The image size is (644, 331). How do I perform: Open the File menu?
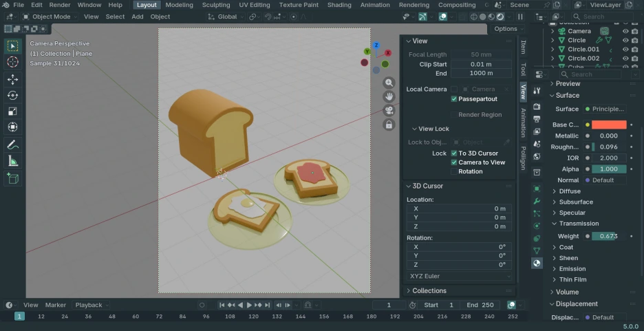point(19,5)
